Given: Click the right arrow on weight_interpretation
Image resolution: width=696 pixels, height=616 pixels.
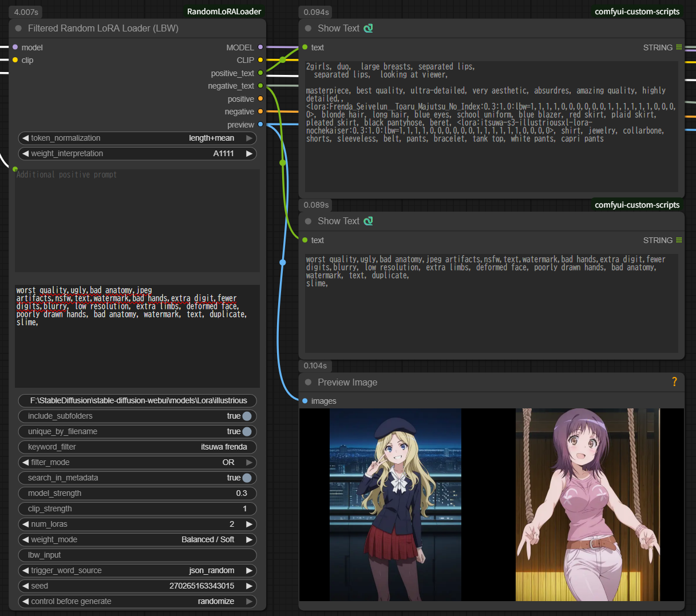Looking at the screenshot, I should (x=249, y=153).
